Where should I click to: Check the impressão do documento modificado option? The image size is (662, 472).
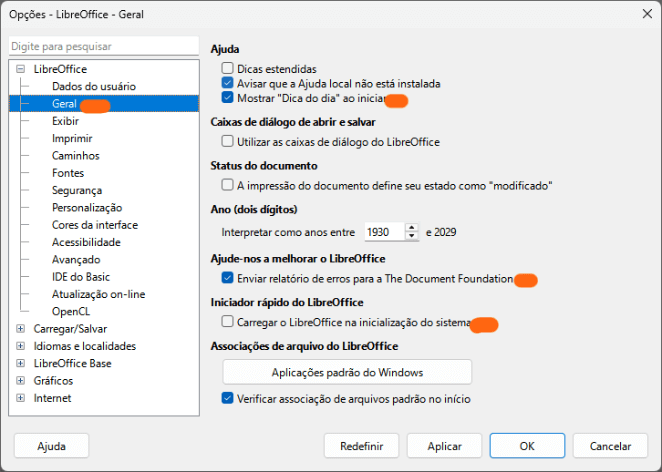tap(227, 185)
